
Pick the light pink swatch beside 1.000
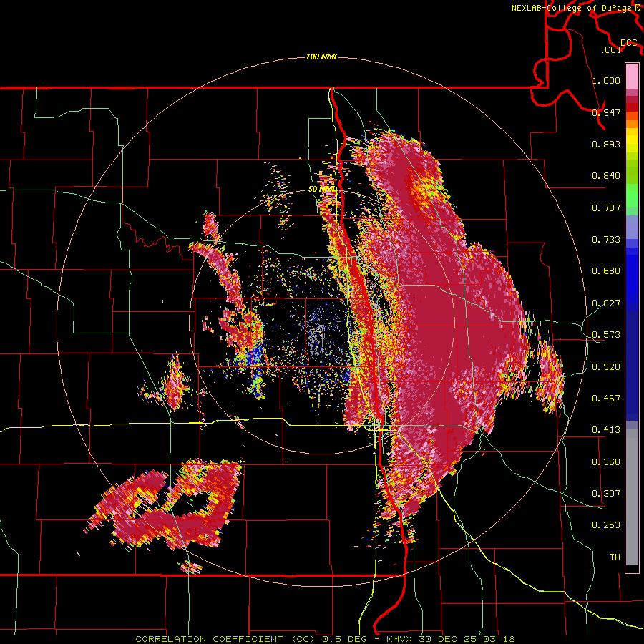pyautogui.click(x=632, y=77)
